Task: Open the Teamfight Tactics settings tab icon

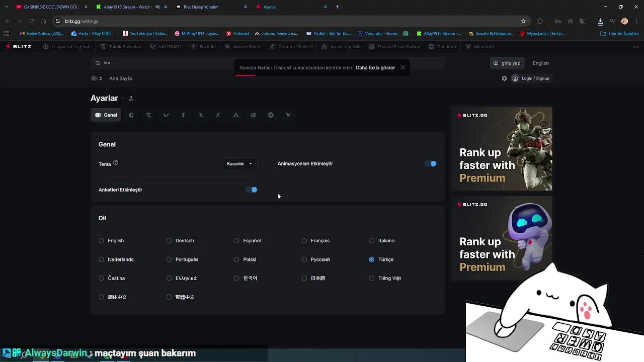Action: pos(148,115)
